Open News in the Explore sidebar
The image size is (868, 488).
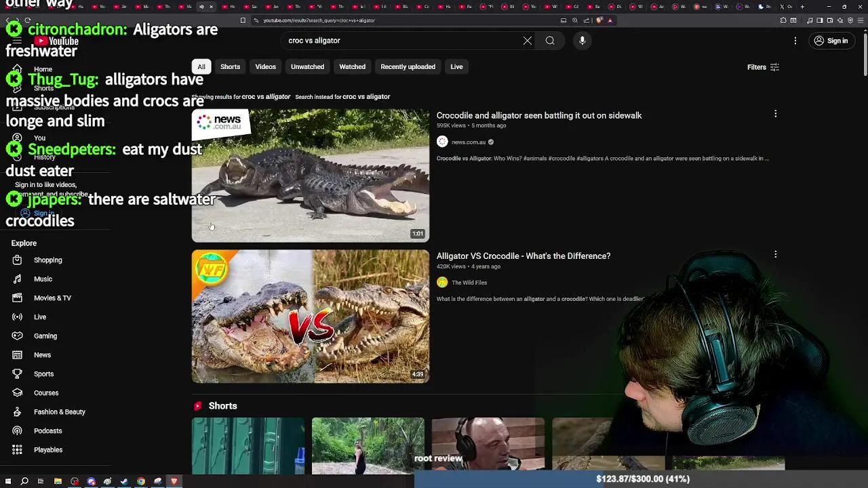pos(42,355)
